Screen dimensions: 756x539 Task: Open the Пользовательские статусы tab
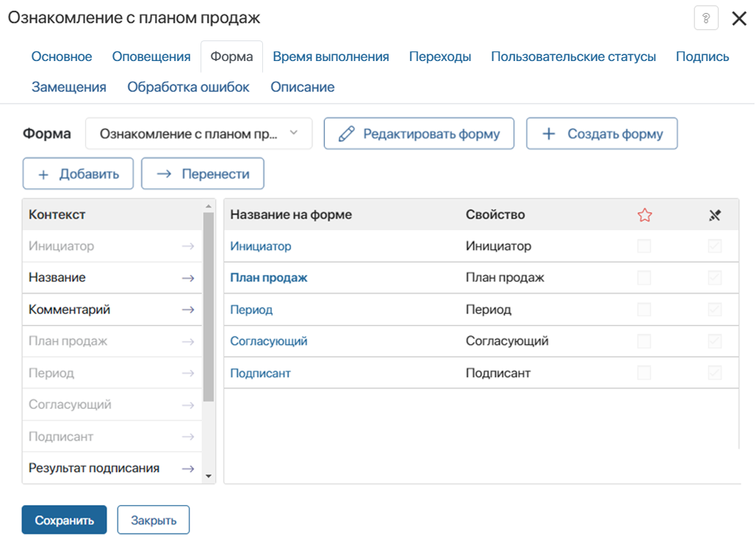click(573, 57)
